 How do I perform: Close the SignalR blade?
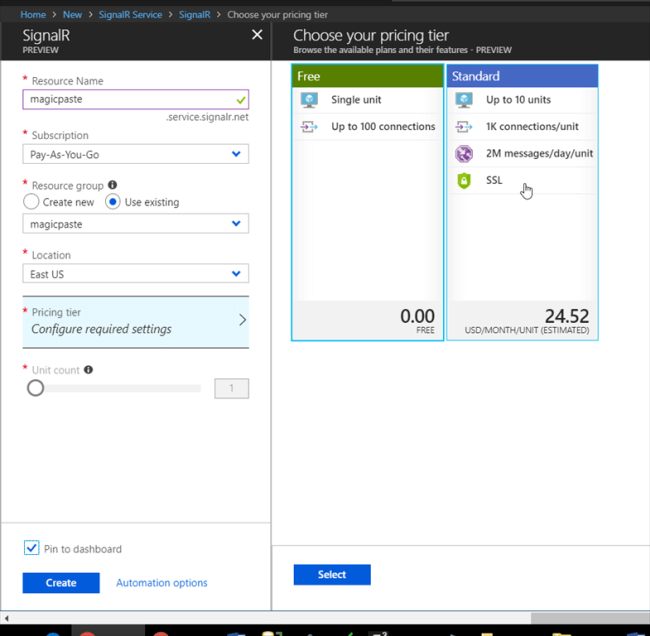tap(257, 35)
